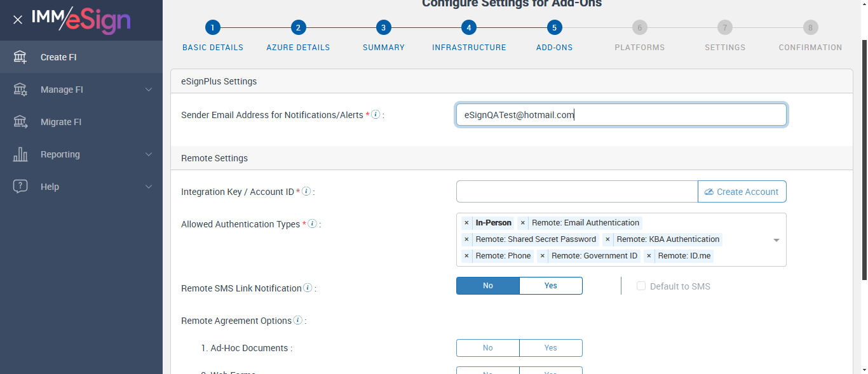Click the Help question bubble icon
Screen dimensions: 868x374
point(20,187)
